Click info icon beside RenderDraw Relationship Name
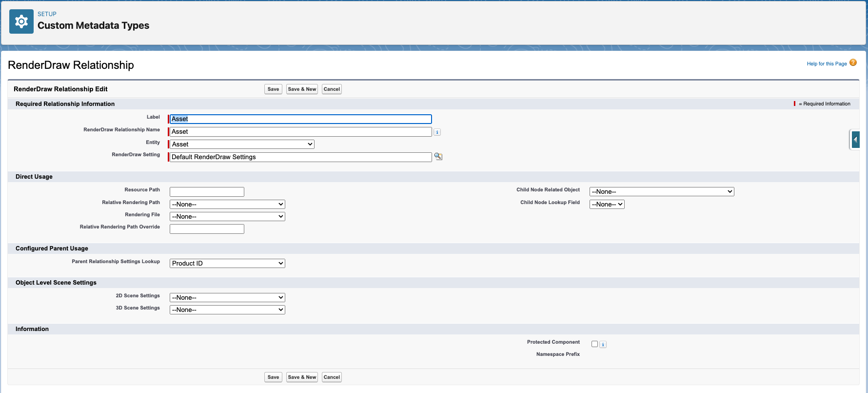This screenshot has width=868, height=393. pyautogui.click(x=437, y=132)
